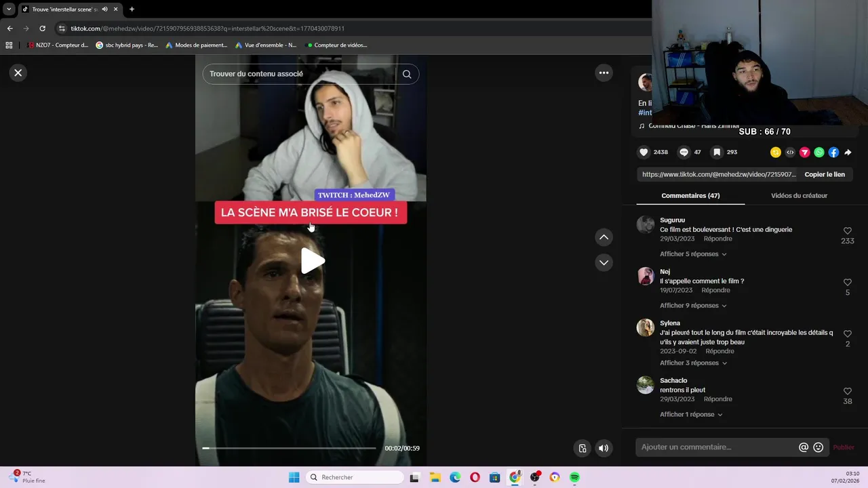Reply to Suguruu's comment

(x=717, y=239)
